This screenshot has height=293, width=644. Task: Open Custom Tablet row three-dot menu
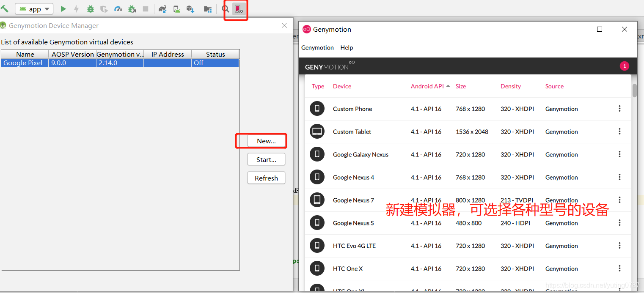point(619,131)
